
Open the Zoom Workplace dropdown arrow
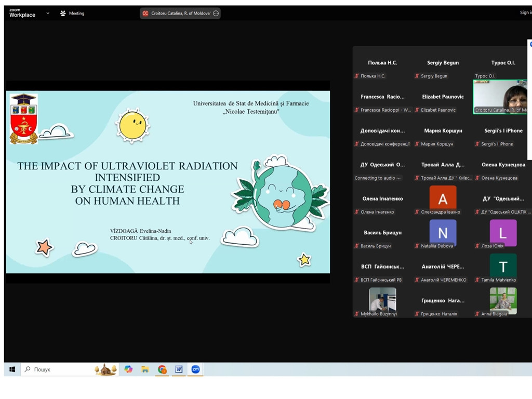point(48,13)
